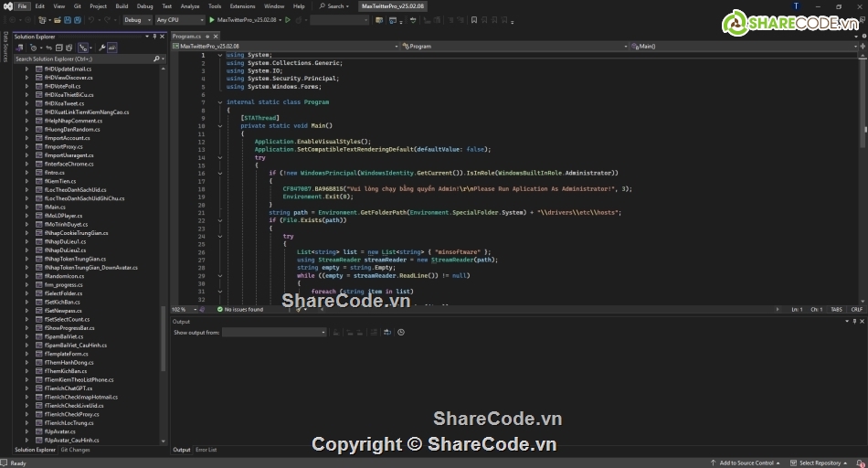The width and height of the screenshot is (868, 468).
Task: Pin the Output panel
Action: point(854,321)
